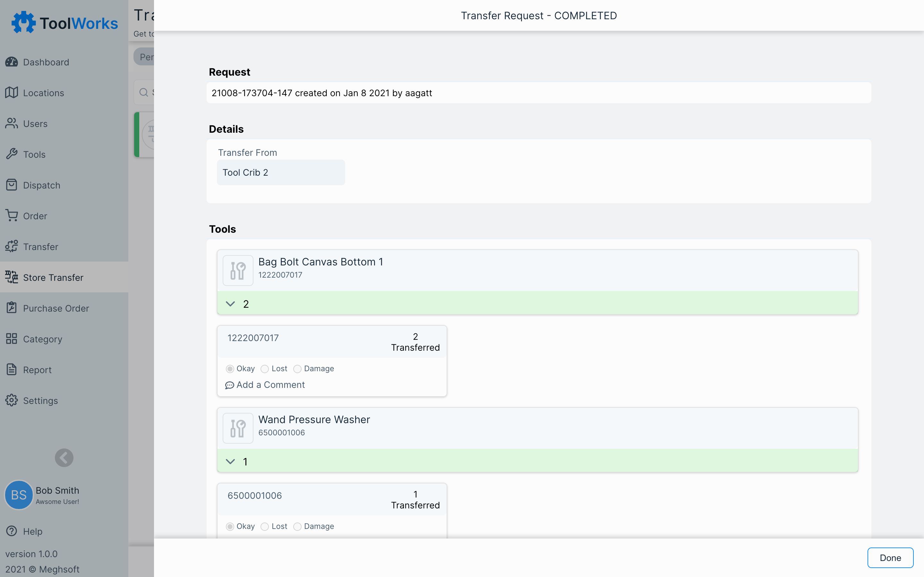Click the Done button
The image size is (924, 577).
[890, 557]
